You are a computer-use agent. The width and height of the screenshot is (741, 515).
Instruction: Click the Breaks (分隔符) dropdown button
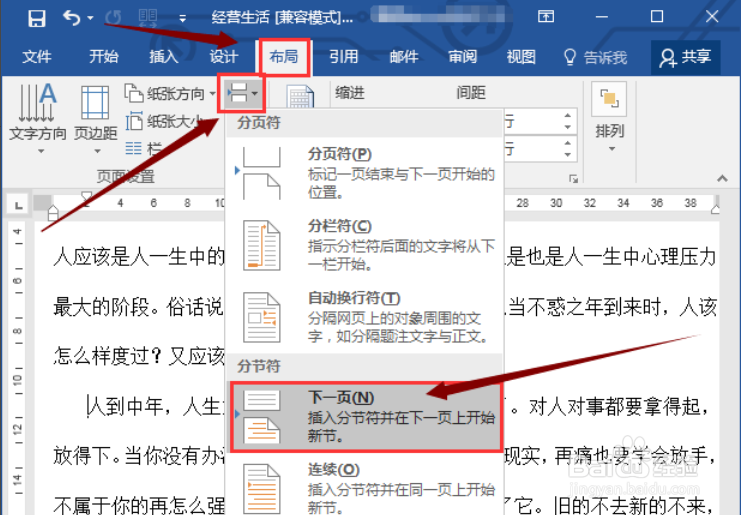[x=241, y=93]
